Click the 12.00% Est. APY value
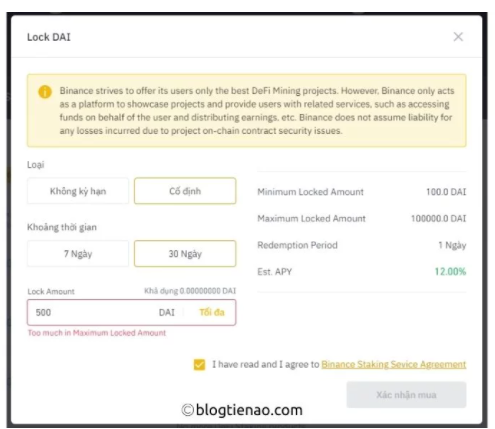495x429 pixels. pyautogui.click(x=450, y=272)
